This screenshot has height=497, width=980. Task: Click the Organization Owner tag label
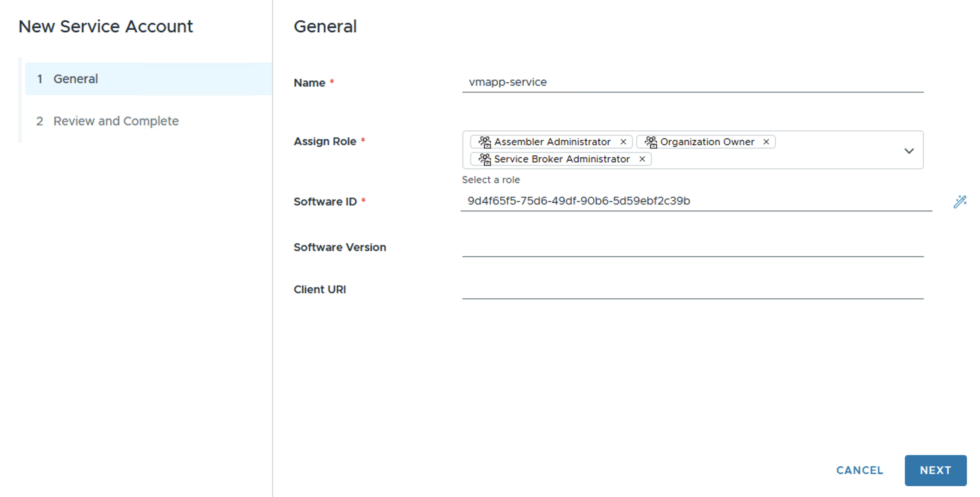(x=707, y=142)
